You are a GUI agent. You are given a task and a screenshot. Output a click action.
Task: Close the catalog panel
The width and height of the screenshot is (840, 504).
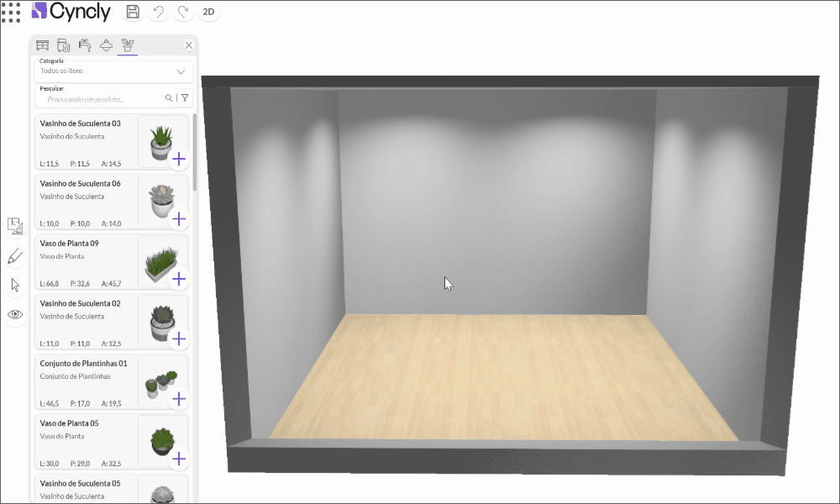(188, 45)
